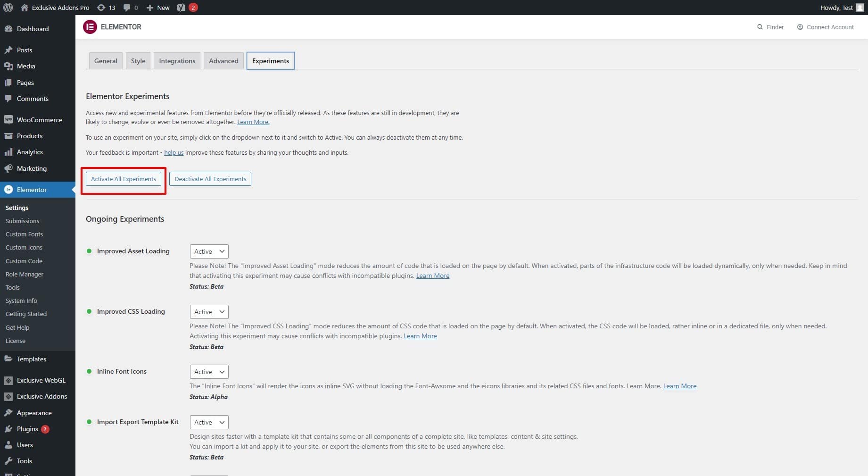Screen dimensions: 868x476
Task: Click Deactivate All Experiments button
Action: 210,179
